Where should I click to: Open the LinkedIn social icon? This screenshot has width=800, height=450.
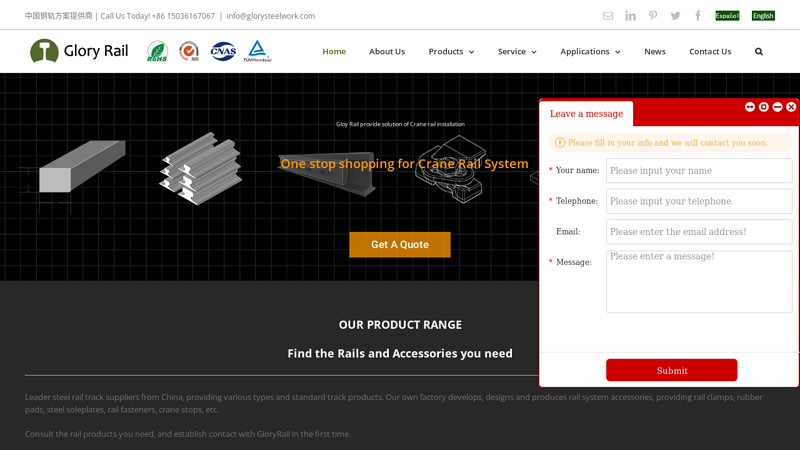(631, 16)
